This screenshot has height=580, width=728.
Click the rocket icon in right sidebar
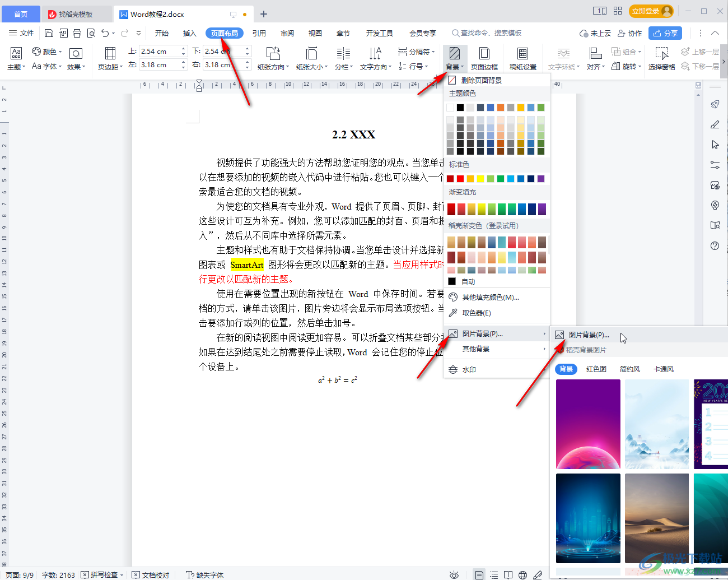coord(715,104)
